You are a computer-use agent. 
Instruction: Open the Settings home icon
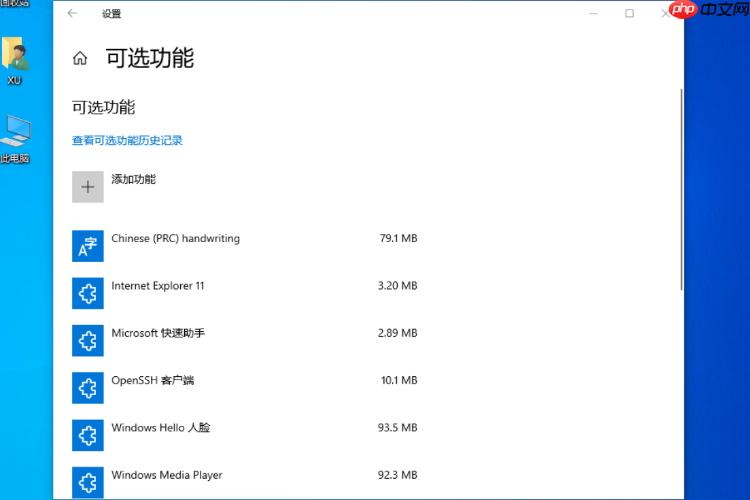point(80,58)
